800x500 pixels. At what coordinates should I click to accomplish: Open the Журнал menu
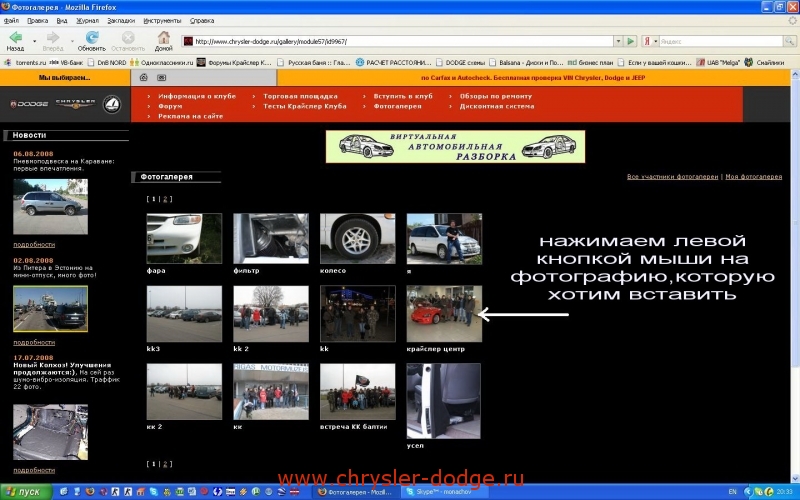pos(87,21)
